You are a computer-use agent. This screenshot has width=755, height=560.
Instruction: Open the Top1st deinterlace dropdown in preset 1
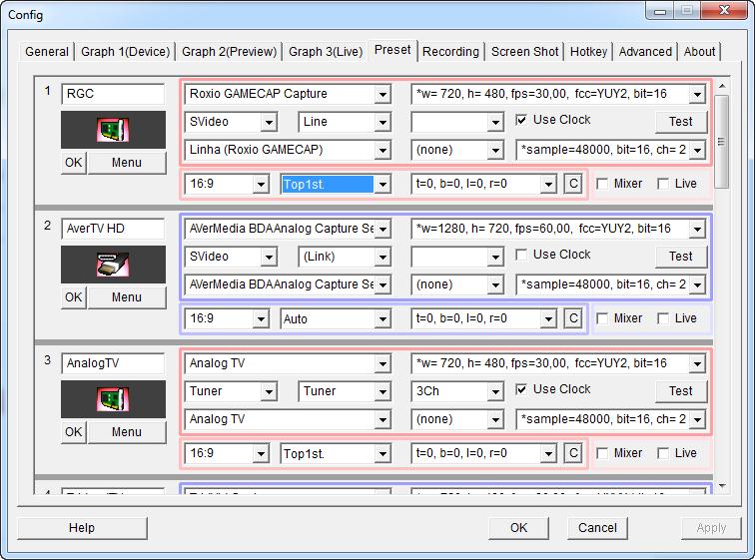[x=336, y=184]
